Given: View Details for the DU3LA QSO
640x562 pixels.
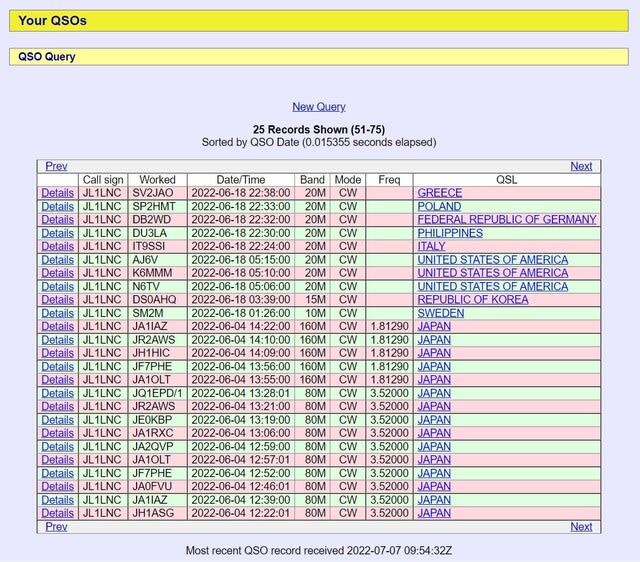Looking at the screenshot, I should click(x=57, y=233).
